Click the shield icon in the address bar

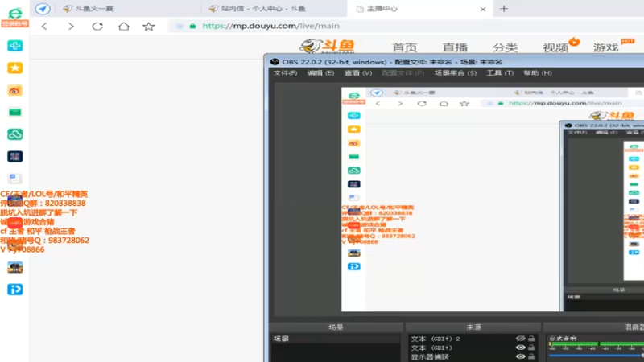pos(180,26)
